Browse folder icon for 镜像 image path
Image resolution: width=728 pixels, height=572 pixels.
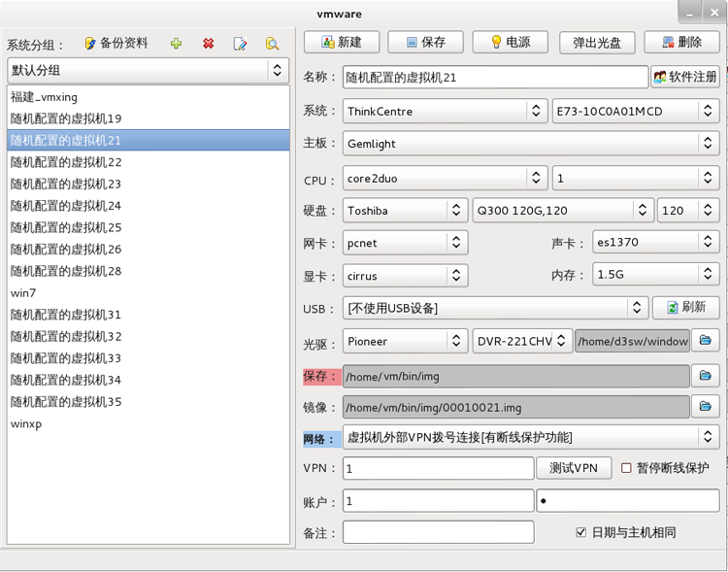point(706,407)
